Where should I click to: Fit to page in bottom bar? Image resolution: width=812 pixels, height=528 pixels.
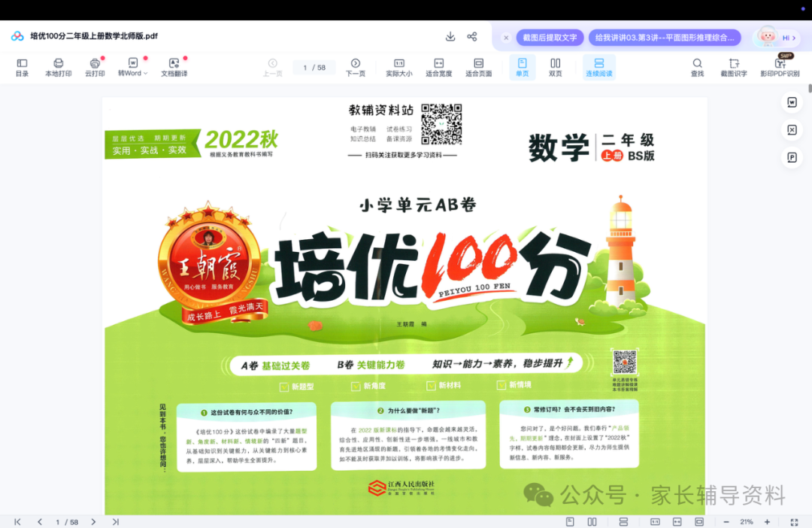tap(699, 522)
